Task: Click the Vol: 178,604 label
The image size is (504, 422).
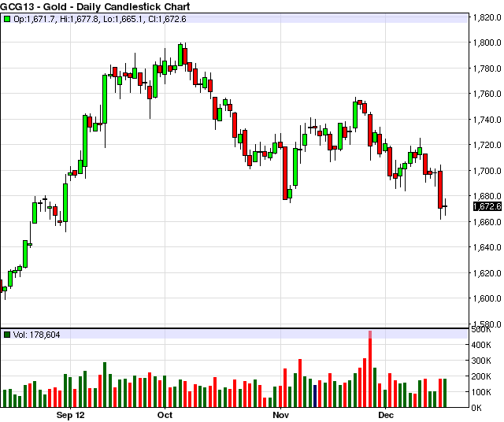Action: pos(36,335)
